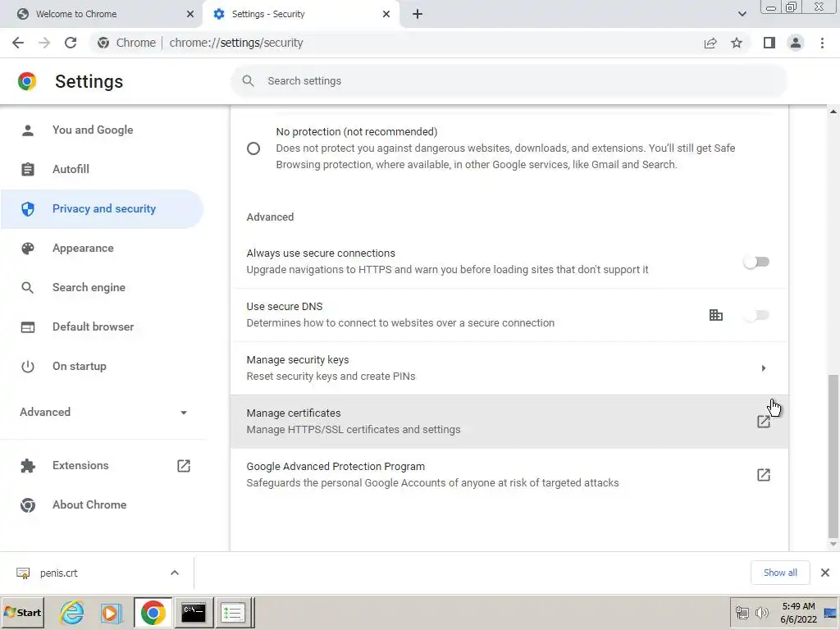Click certificate file icon in downloads bar
840x630 pixels.
[x=23, y=573]
